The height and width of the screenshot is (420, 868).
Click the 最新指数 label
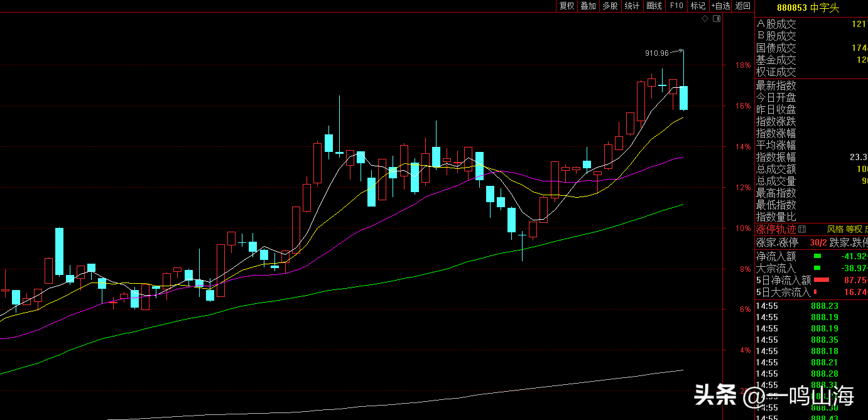pos(776,85)
